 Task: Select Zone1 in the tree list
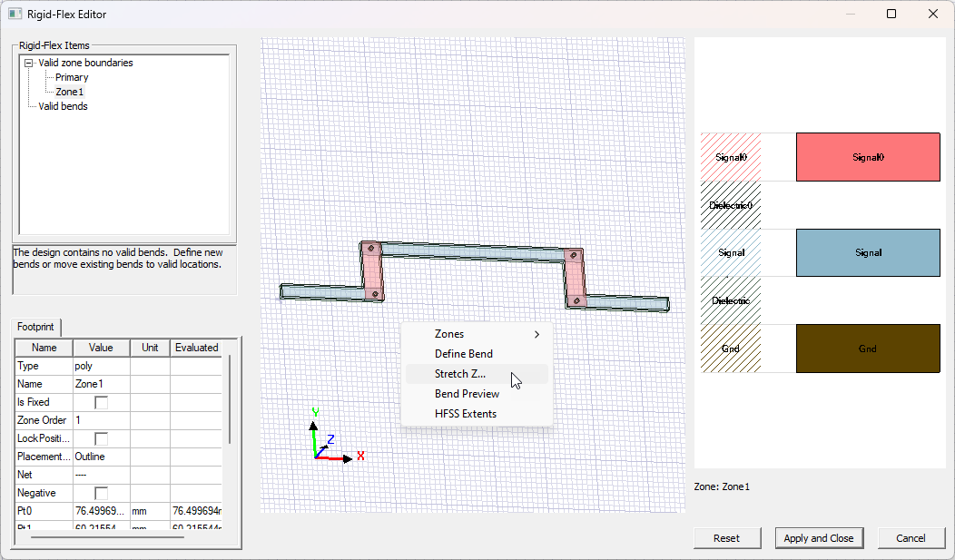point(70,92)
